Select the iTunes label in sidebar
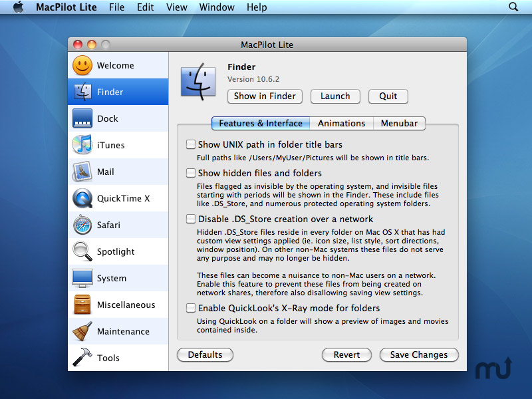 (x=110, y=145)
